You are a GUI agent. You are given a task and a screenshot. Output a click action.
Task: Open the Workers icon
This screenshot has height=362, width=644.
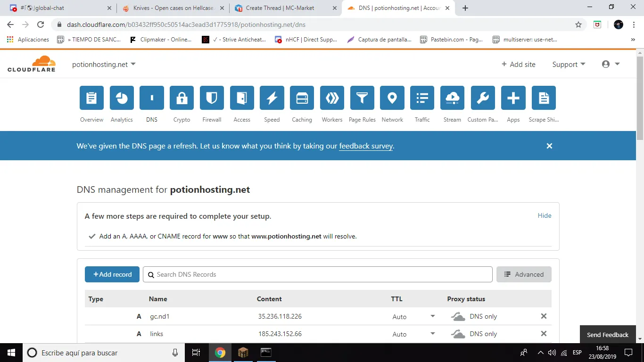[332, 98]
